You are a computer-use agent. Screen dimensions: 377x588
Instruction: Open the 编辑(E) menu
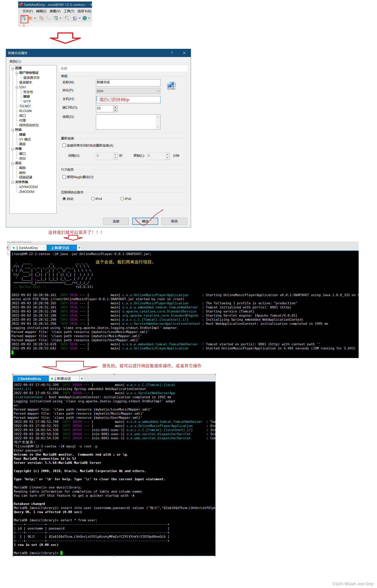tap(41, 11)
